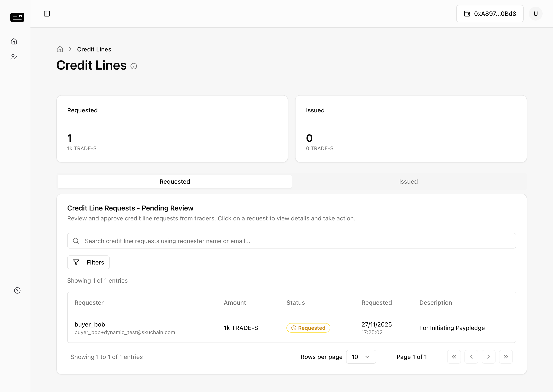
Task: Open Home from the sidebar
Action: pyautogui.click(x=14, y=41)
